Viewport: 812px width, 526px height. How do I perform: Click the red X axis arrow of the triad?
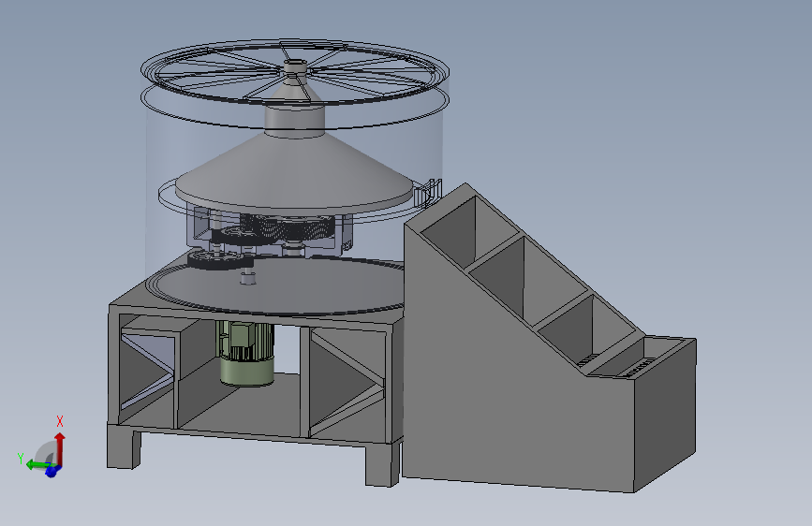tap(60, 447)
